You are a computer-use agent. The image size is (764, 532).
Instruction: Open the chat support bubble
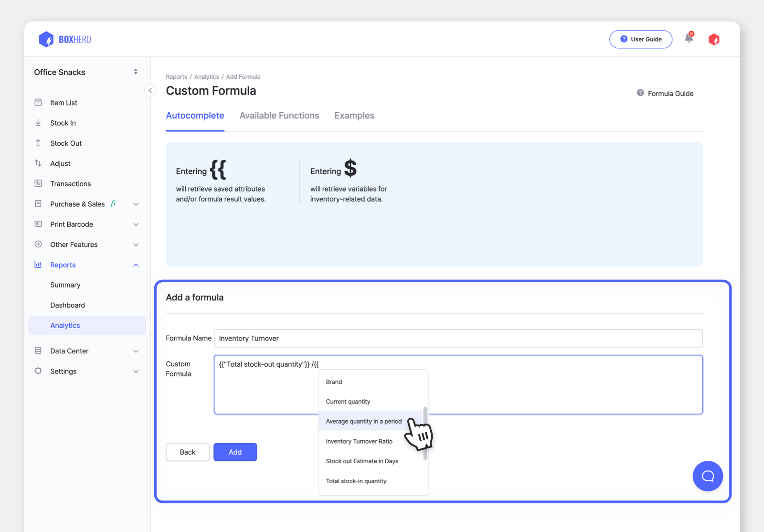coord(708,476)
